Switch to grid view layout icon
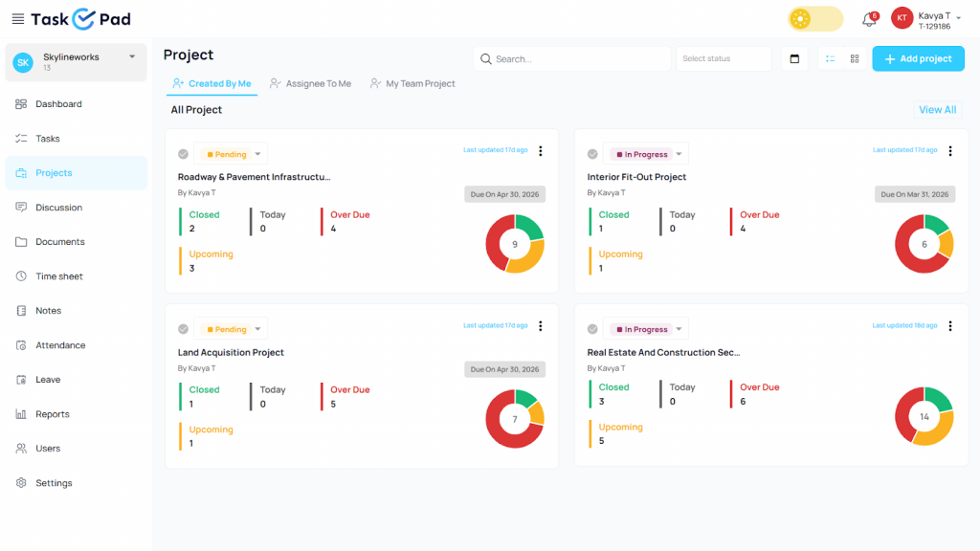This screenshot has height=551, width=980. pyautogui.click(x=855, y=59)
